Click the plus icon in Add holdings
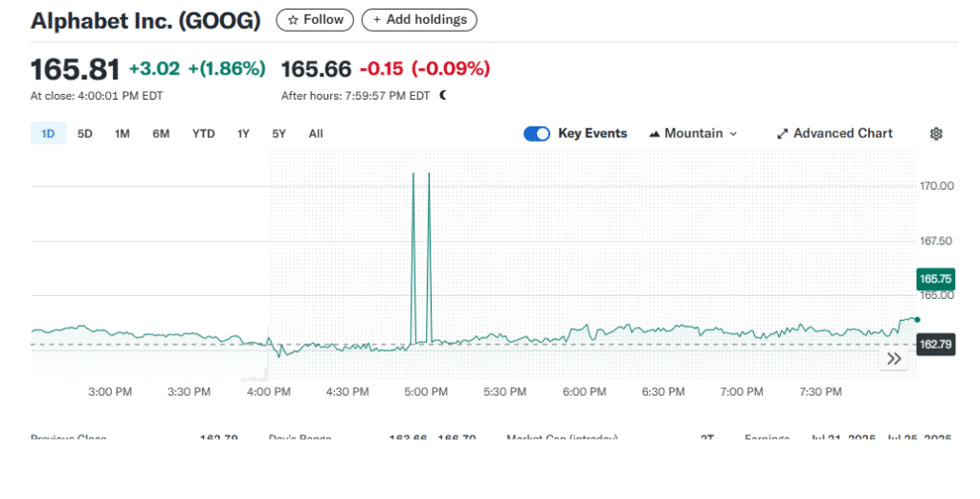The image size is (980, 499). point(377,20)
